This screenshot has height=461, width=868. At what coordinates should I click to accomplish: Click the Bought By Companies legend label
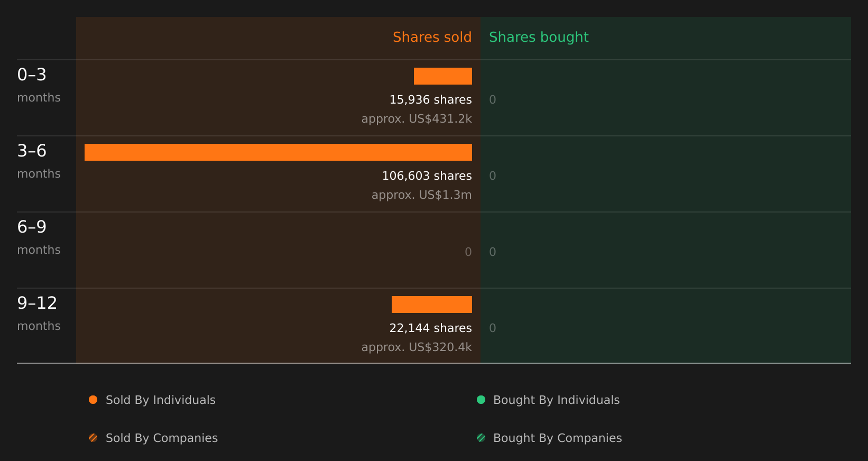[x=557, y=438]
